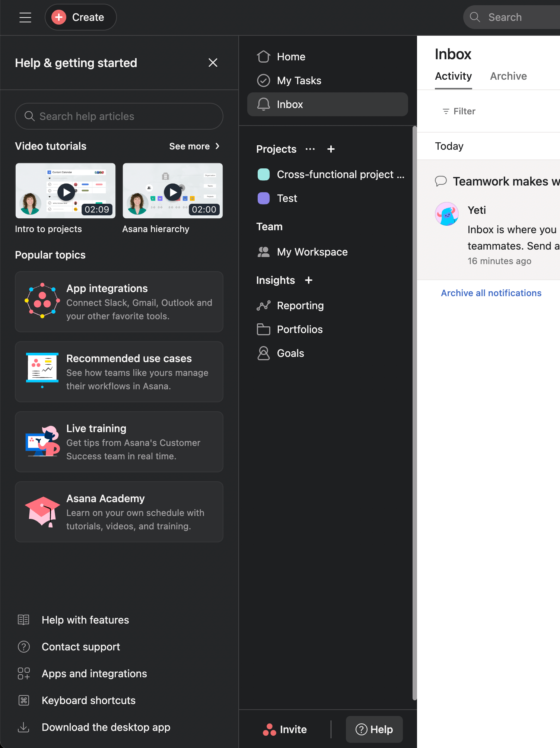Close the Help & getting started panel
This screenshot has width=560, height=748.
pos(213,63)
